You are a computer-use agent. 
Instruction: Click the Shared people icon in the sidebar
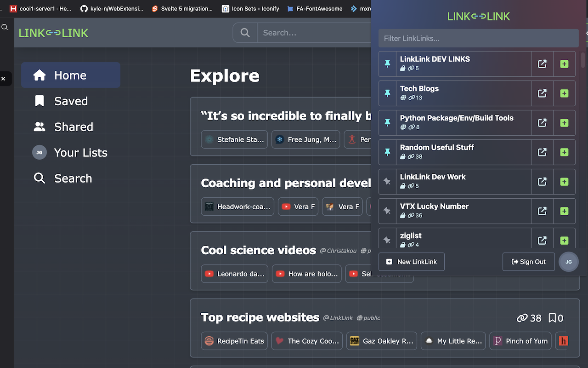click(x=39, y=126)
